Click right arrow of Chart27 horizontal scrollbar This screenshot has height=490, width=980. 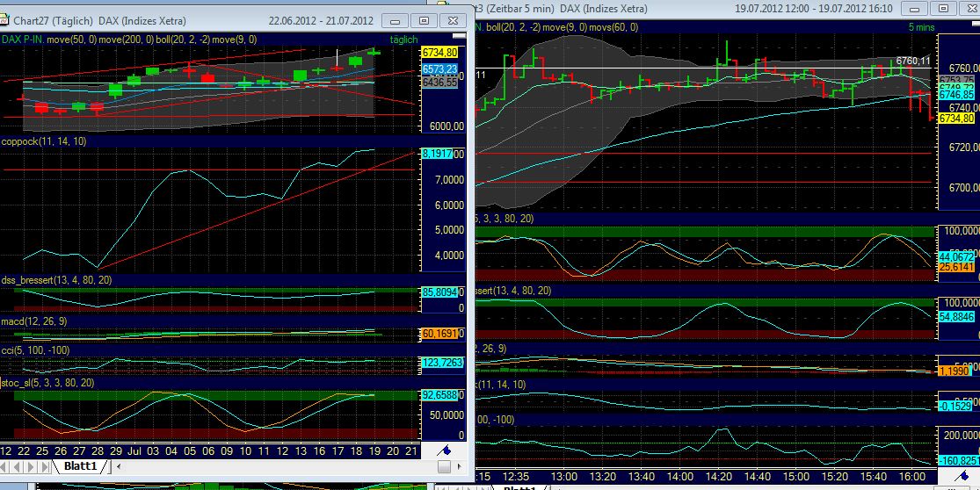point(460,466)
